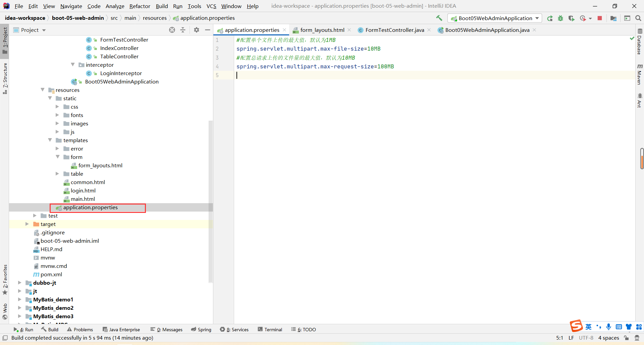The width and height of the screenshot is (644, 345).
Task: Click the Project Structure folder icon
Action: 613,18
